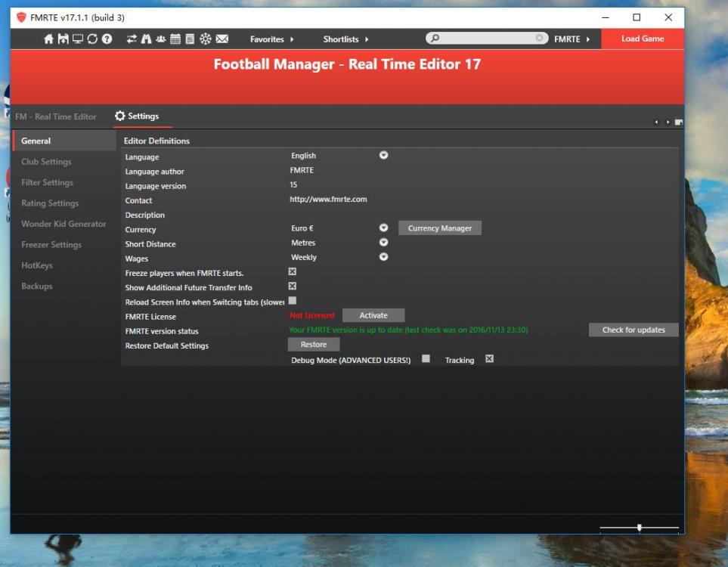The height and width of the screenshot is (567, 728).
Task: Open the calendar icon in toolbar
Action: pyautogui.click(x=175, y=39)
